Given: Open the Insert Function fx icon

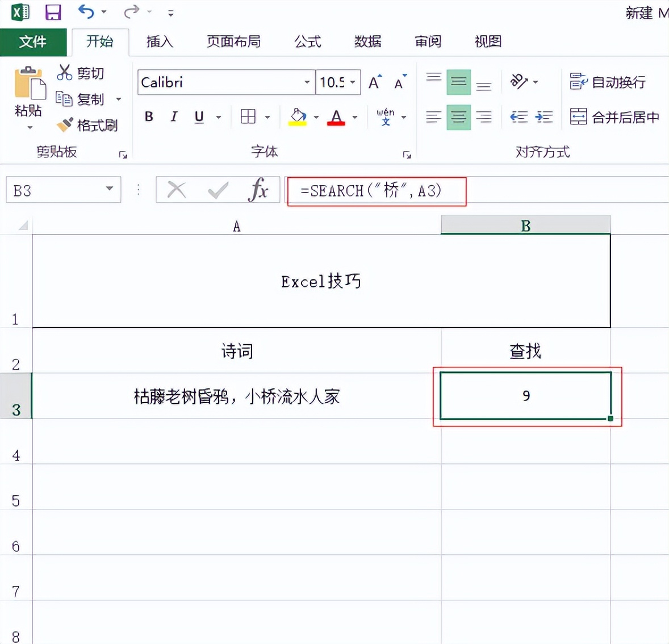Looking at the screenshot, I should coord(259,190).
